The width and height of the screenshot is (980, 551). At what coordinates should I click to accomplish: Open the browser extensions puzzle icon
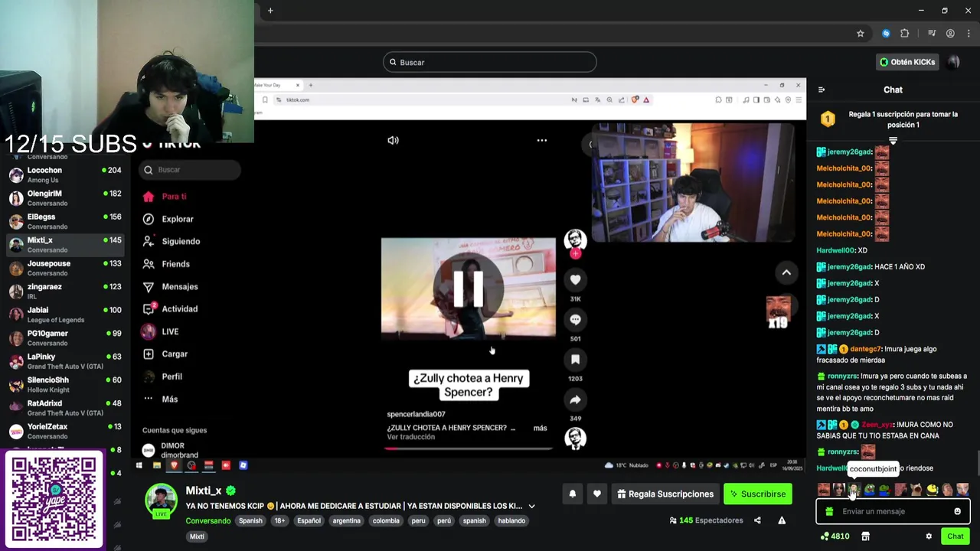click(x=905, y=34)
